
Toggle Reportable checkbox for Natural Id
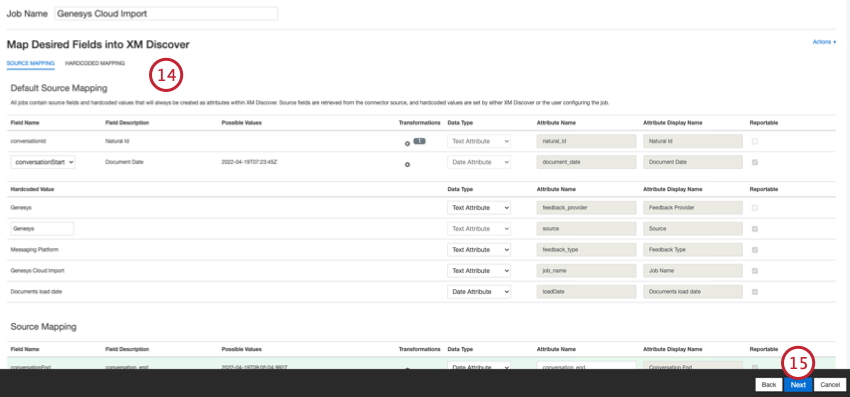pos(755,141)
